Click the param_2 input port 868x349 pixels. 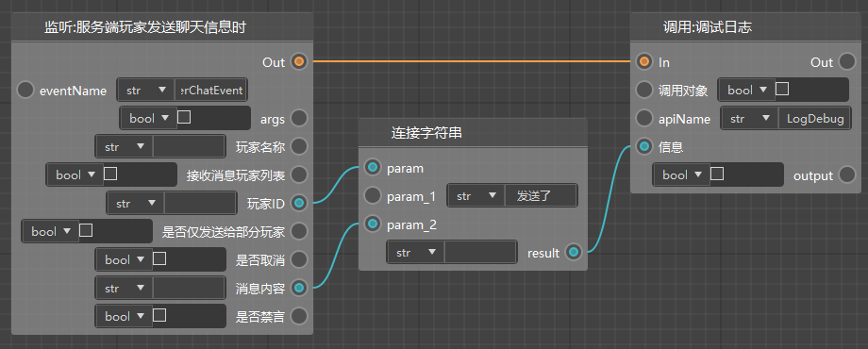(373, 224)
